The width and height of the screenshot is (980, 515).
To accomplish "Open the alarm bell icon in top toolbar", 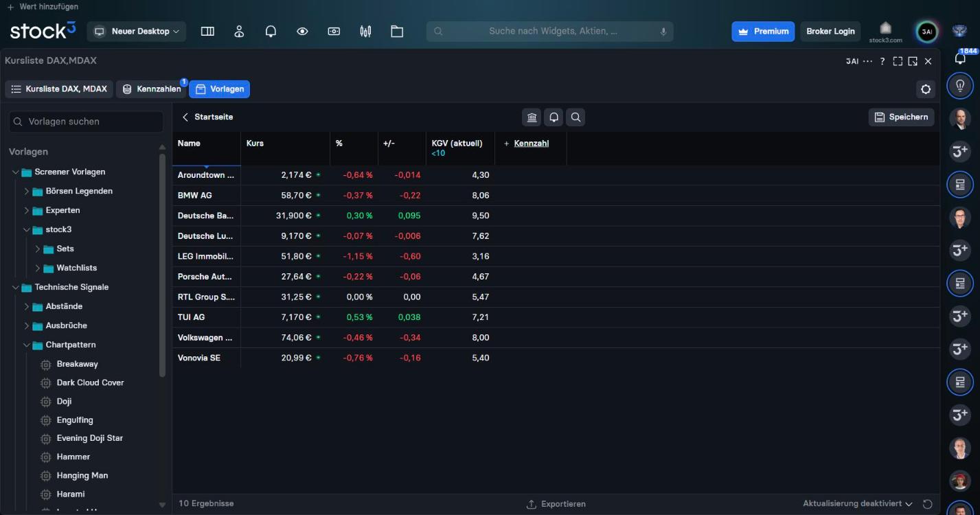I will click(x=271, y=32).
